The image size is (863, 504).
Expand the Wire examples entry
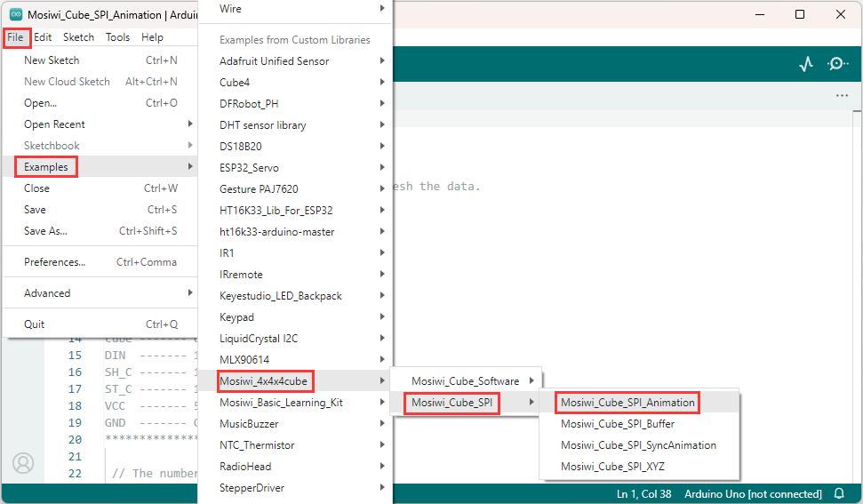(x=296, y=9)
